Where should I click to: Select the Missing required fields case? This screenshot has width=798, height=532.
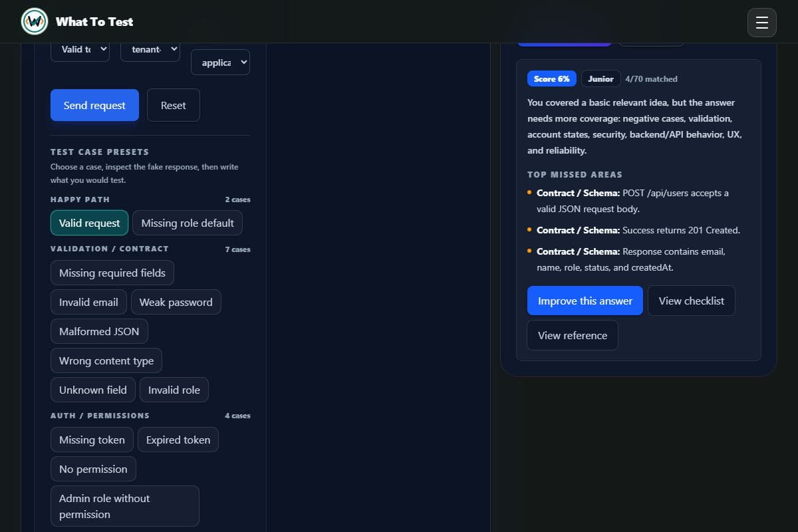click(112, 273)
